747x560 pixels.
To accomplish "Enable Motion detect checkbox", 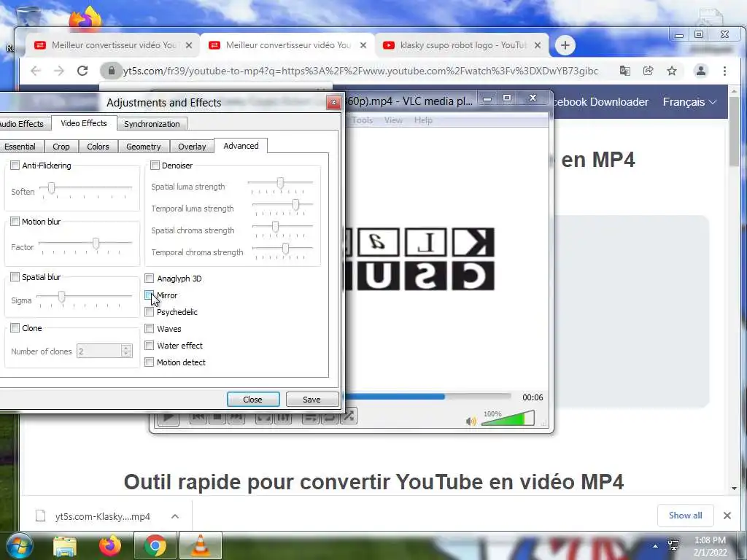I will [150, 362].
